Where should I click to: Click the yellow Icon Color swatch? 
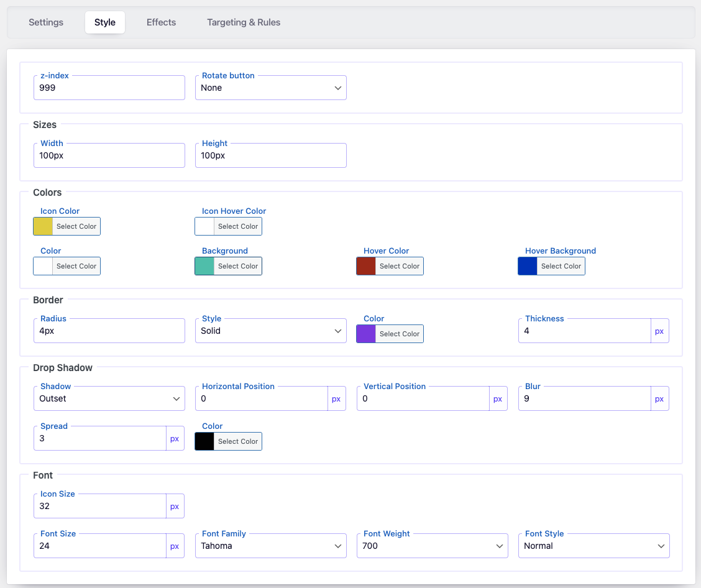[43, 227]
